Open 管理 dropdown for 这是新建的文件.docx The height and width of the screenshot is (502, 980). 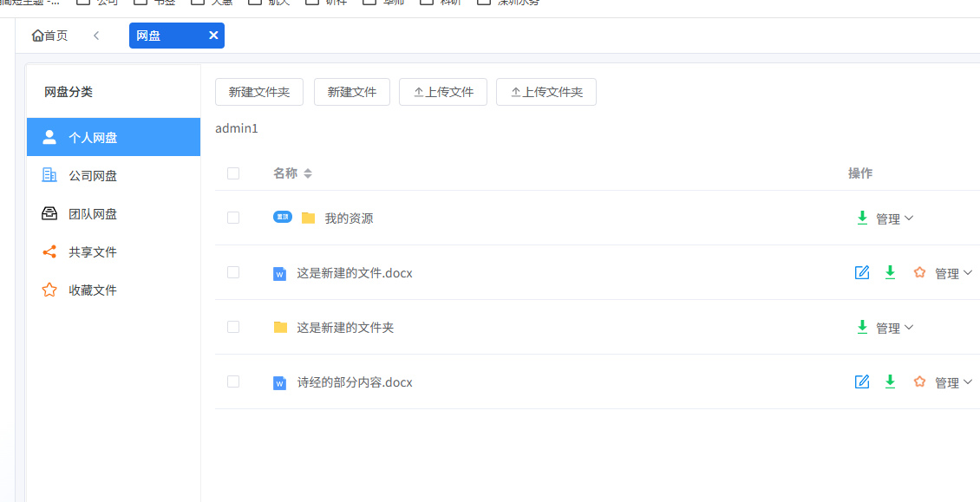(x=954, y=273)
